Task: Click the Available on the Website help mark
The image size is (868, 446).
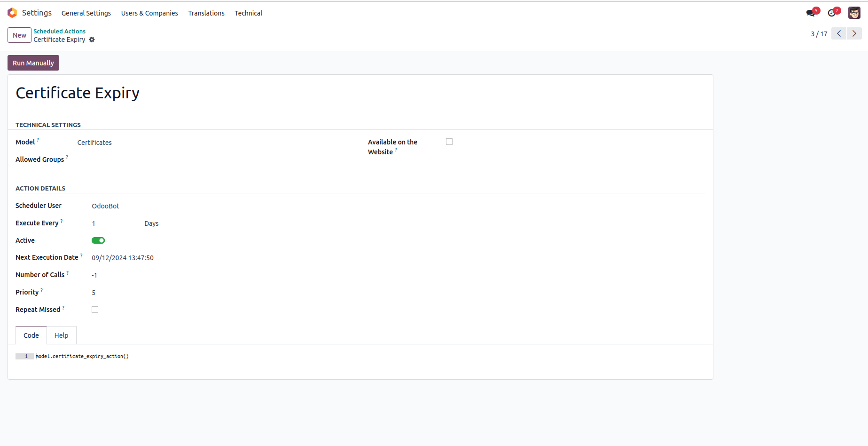Action: (396, 150)
